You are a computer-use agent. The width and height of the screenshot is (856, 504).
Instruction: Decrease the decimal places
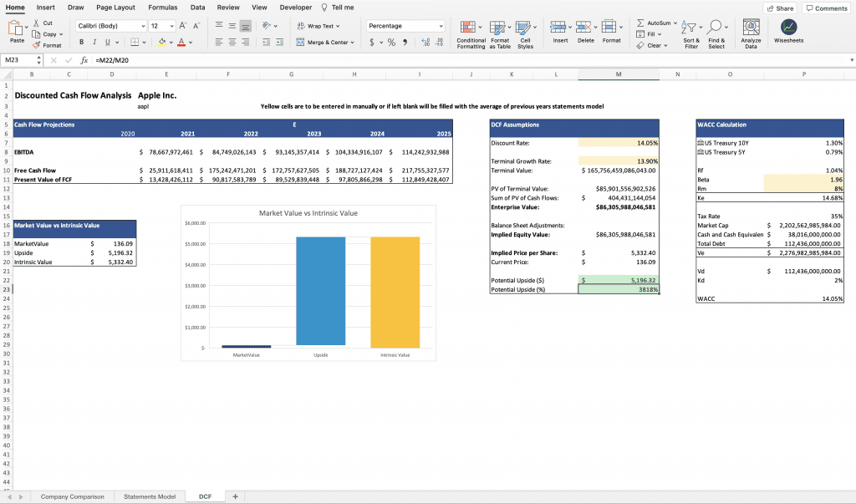point(440,42)
